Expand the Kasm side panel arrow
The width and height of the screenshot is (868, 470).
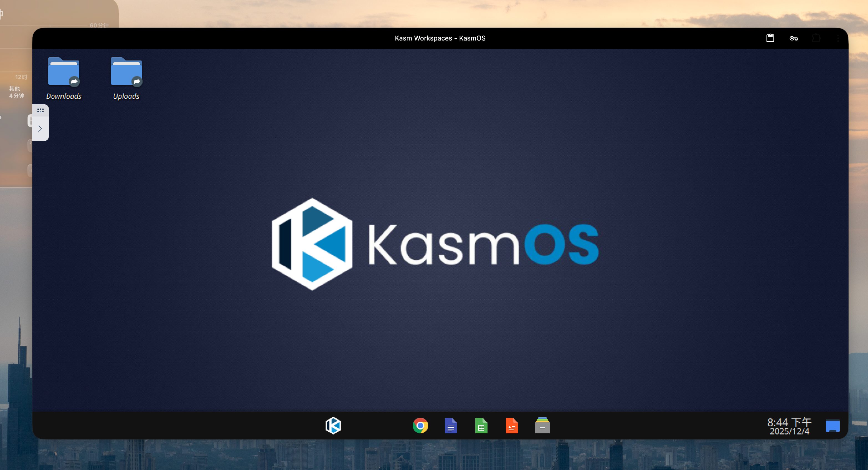[40, 129]
